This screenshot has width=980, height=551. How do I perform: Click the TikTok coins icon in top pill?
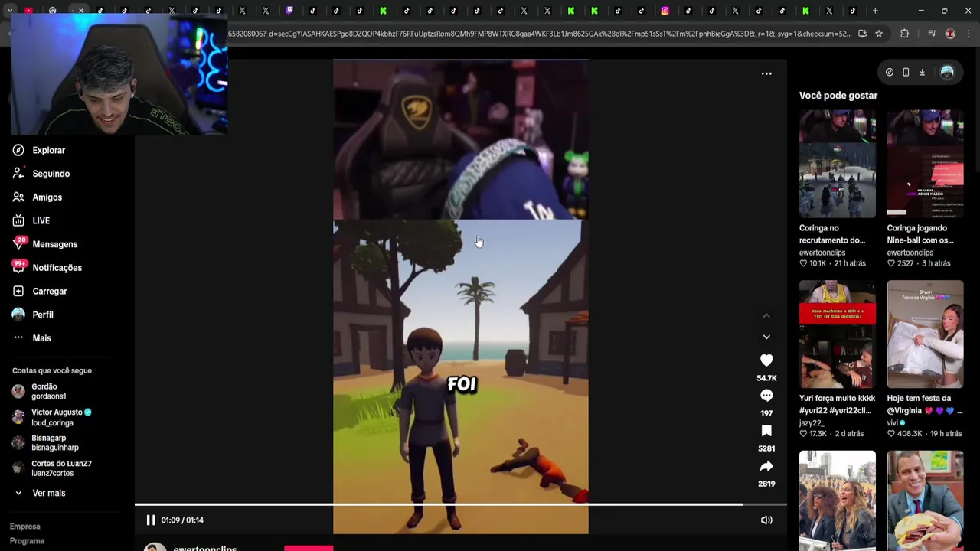point(890,72)
